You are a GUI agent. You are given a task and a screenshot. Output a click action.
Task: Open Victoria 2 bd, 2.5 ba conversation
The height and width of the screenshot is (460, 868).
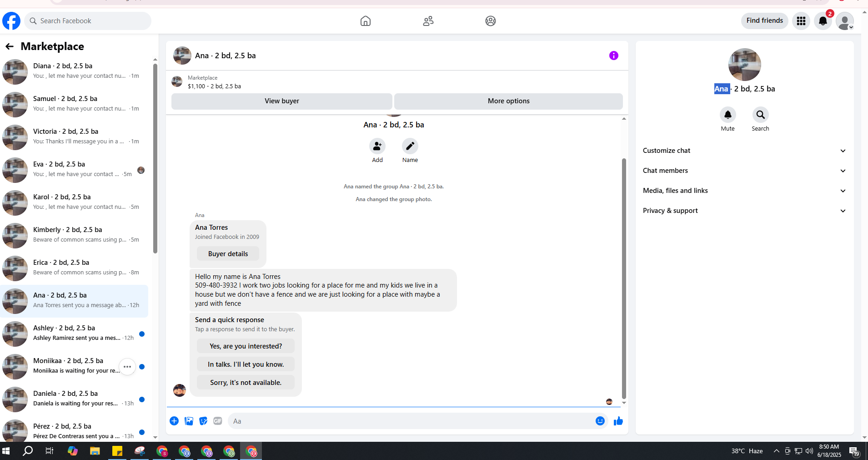coord(75,137)
